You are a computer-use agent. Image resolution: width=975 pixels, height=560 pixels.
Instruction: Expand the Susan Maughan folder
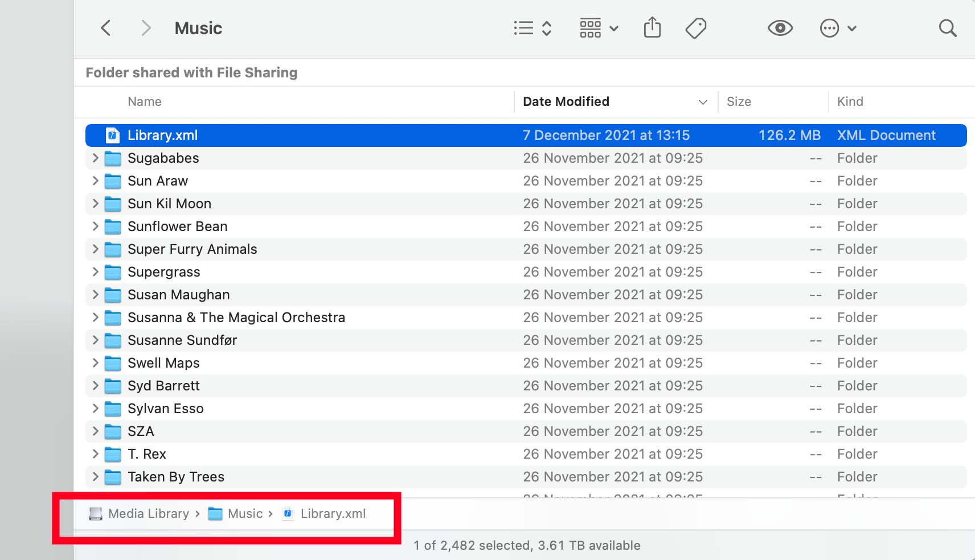coord(95,294)
